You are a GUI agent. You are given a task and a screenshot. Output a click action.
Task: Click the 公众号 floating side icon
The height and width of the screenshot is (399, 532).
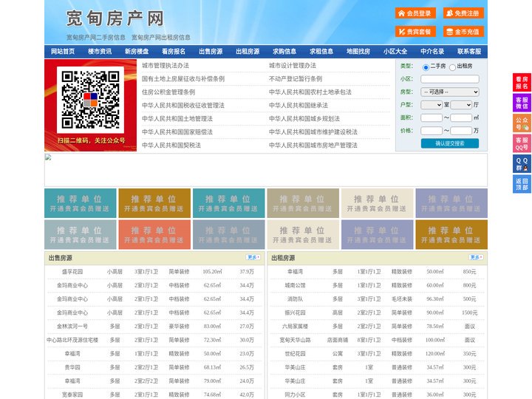pos(522,123)
